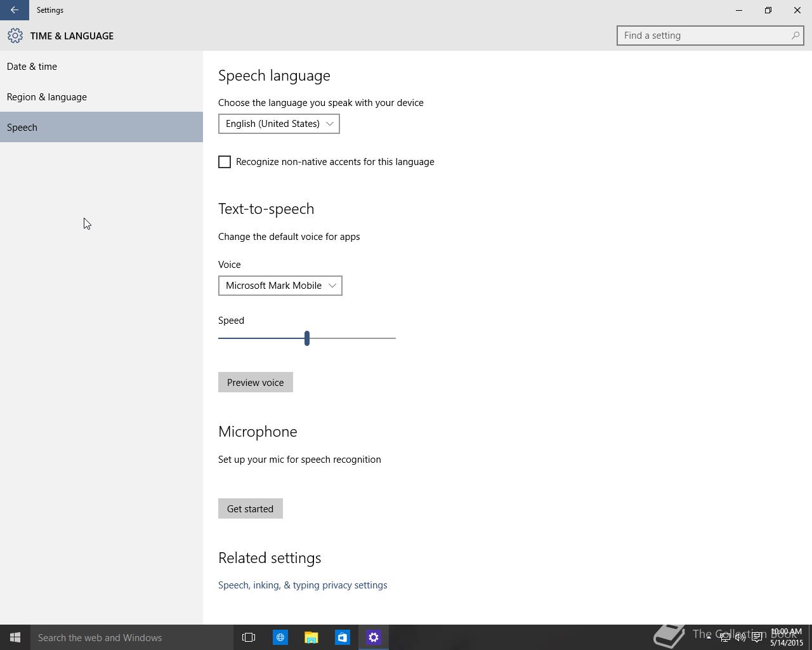Image resolution: width=812 pixels, height=650 pixels.
Task: Go back with the arrow button
Action: [x=14, y=10]
